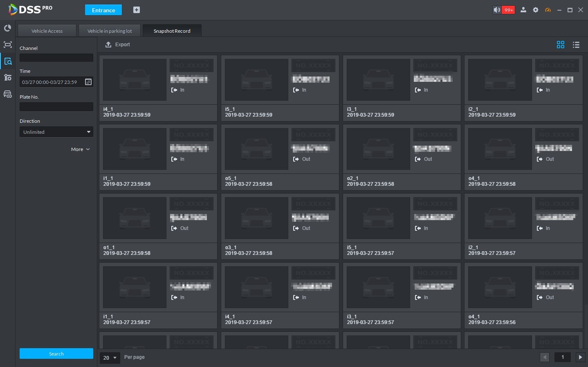This screenshot has height=367, width=588.
Task: Open the settings gear icon
Action: point(536,10)
